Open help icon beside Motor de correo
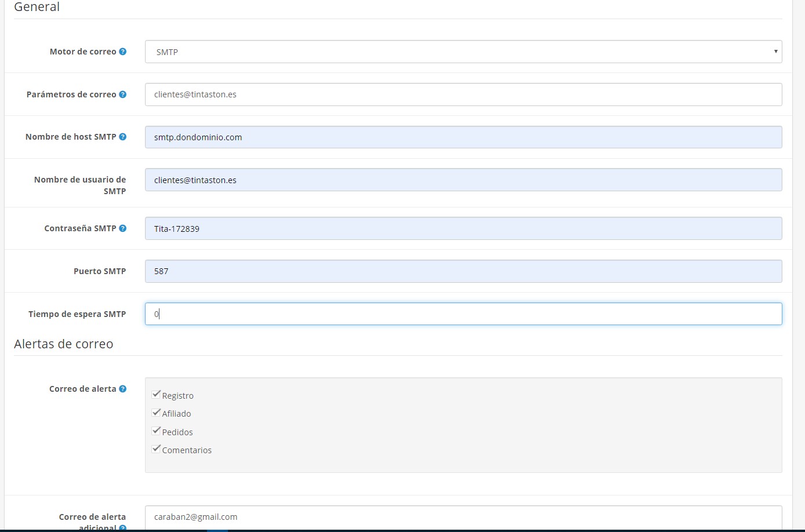 point(123,52)
